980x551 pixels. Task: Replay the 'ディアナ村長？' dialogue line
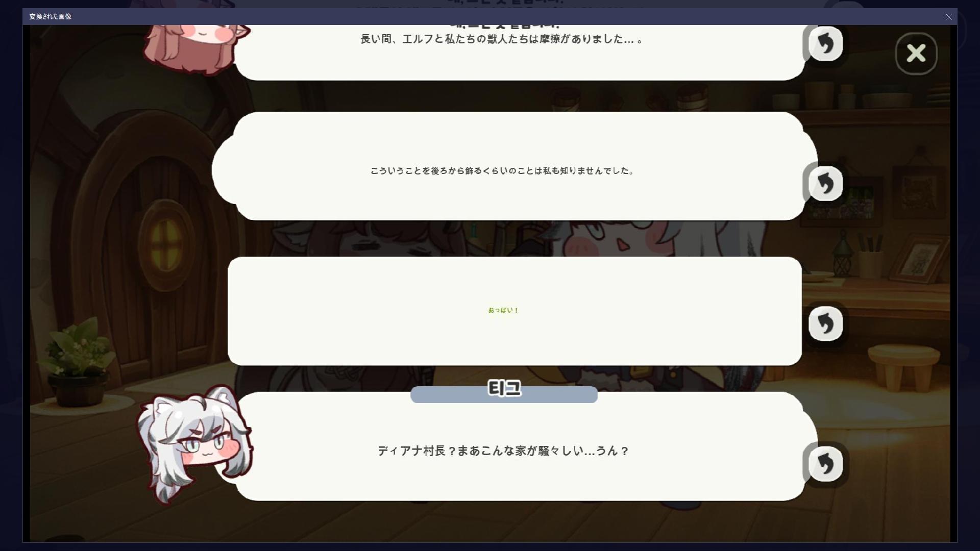[825, 464]
